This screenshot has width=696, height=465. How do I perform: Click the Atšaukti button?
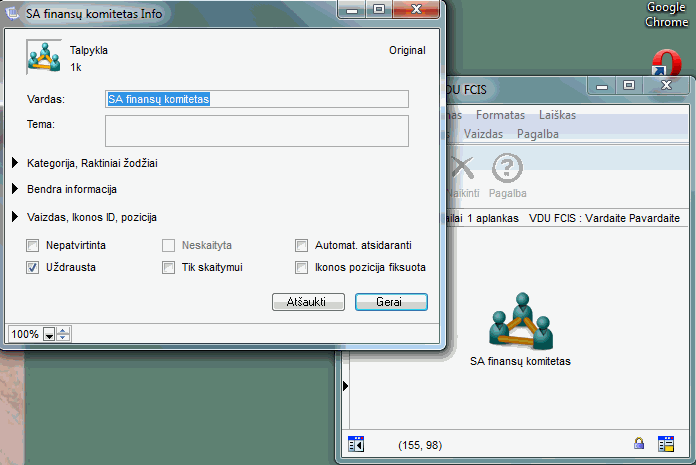[308, 301]
